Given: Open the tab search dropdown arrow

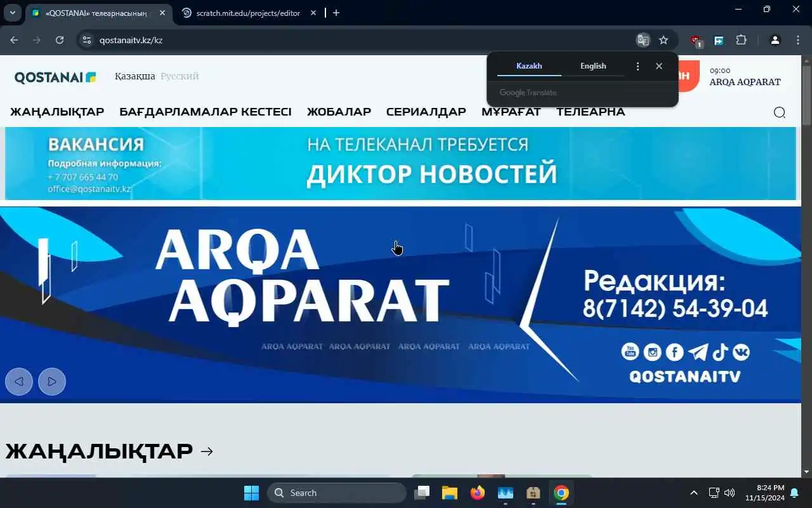Looking at the screenshot, I should pyautogui.click(x=12, y=13).
